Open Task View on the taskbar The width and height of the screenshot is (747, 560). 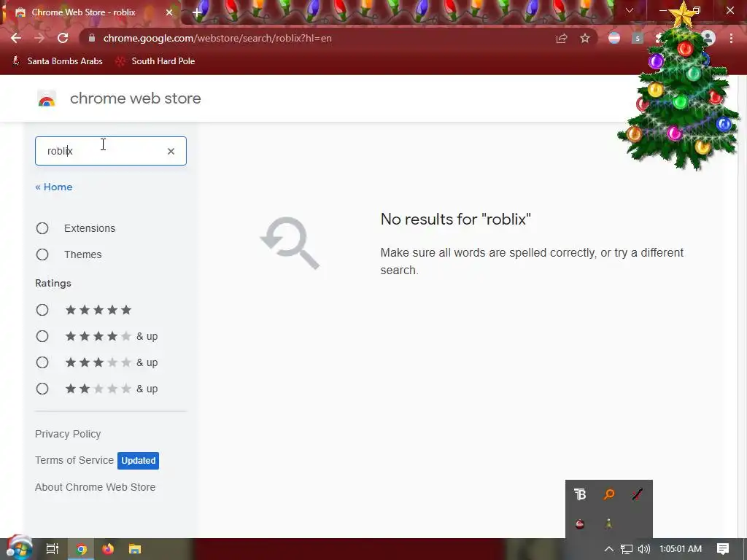[x=53, y=549]
